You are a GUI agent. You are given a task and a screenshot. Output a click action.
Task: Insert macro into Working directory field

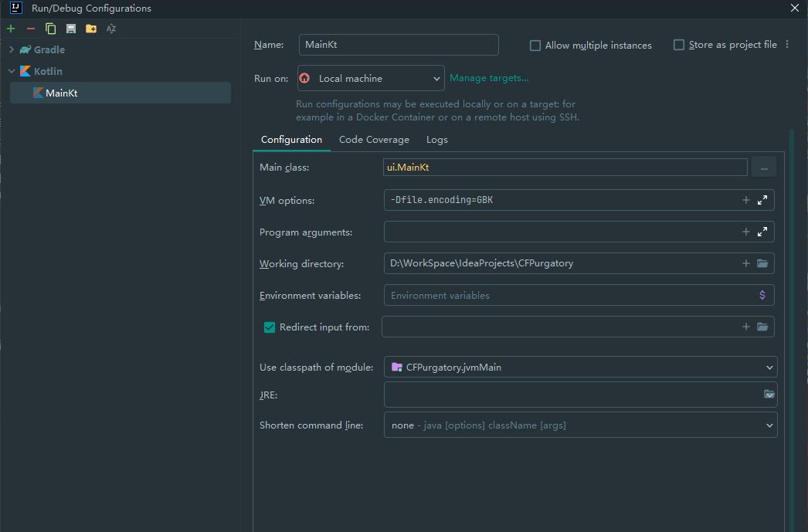pos(745,263)
